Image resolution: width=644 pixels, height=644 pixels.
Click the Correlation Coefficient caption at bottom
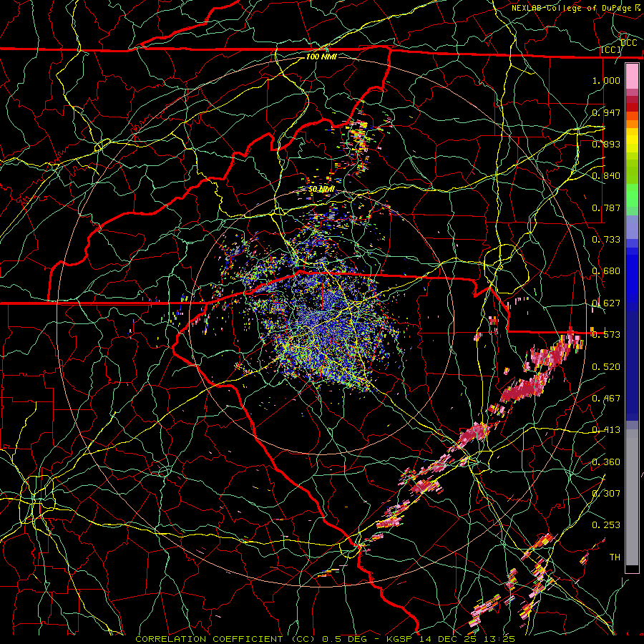click(x=326, y=639)
